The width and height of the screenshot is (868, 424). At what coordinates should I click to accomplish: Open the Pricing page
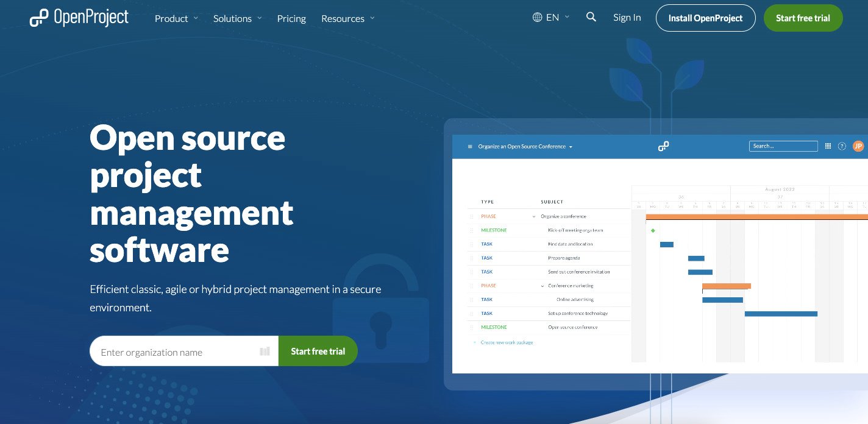coord(291,18)
